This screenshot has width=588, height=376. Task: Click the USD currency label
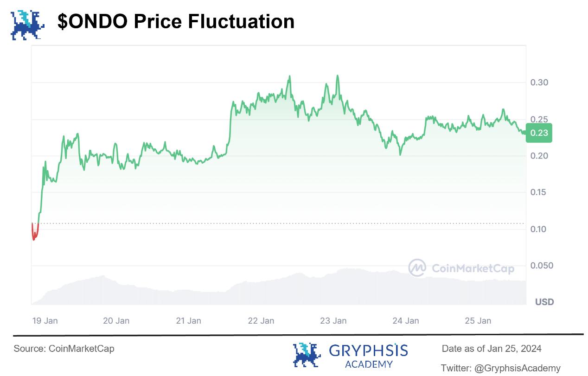pos(544,302)
